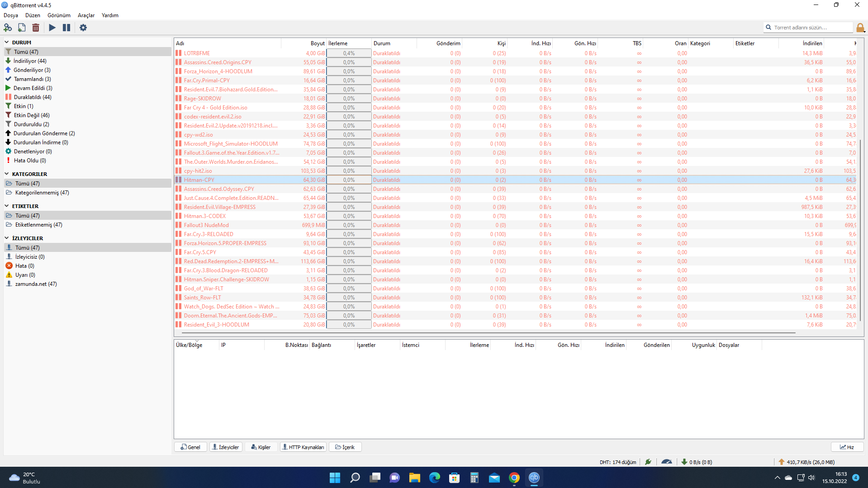The image size is (868, 488).
Task: Click the add torrent link toolbar icon
Action: tap(8, 28)
